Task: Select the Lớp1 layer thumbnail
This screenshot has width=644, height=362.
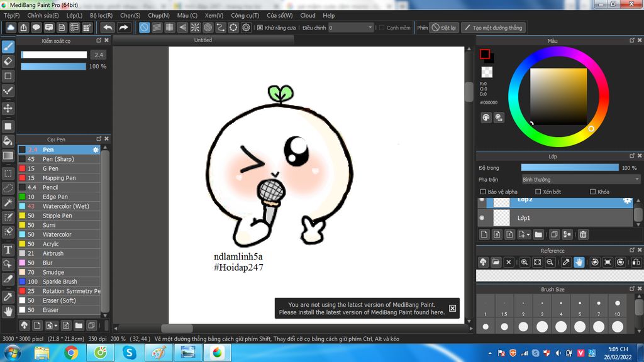Action: click(501, 218)
